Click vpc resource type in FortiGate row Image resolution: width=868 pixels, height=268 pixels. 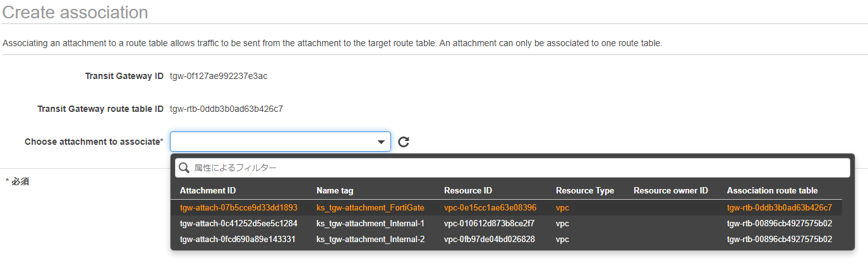tap(562, 207)
